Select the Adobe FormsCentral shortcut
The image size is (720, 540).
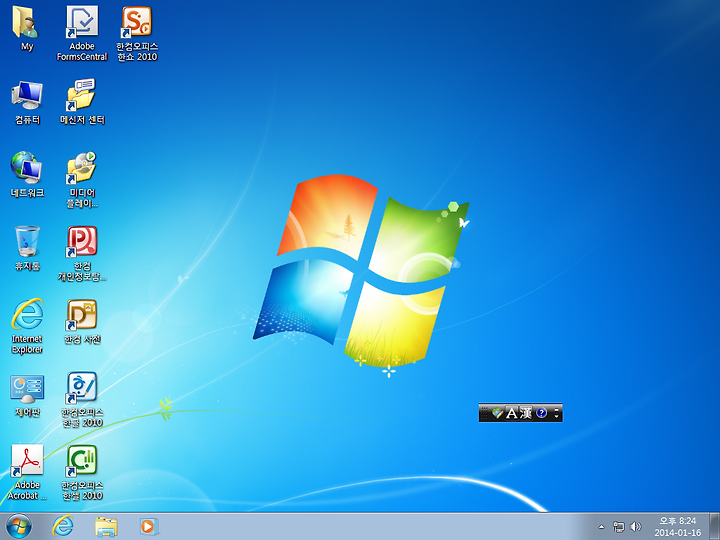click(x=82, y=33)
